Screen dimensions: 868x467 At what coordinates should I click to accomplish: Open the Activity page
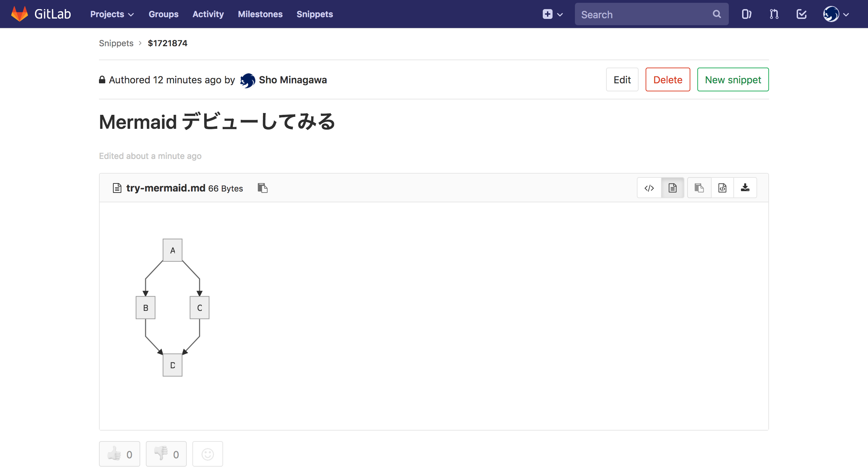[x=208, y=14]
